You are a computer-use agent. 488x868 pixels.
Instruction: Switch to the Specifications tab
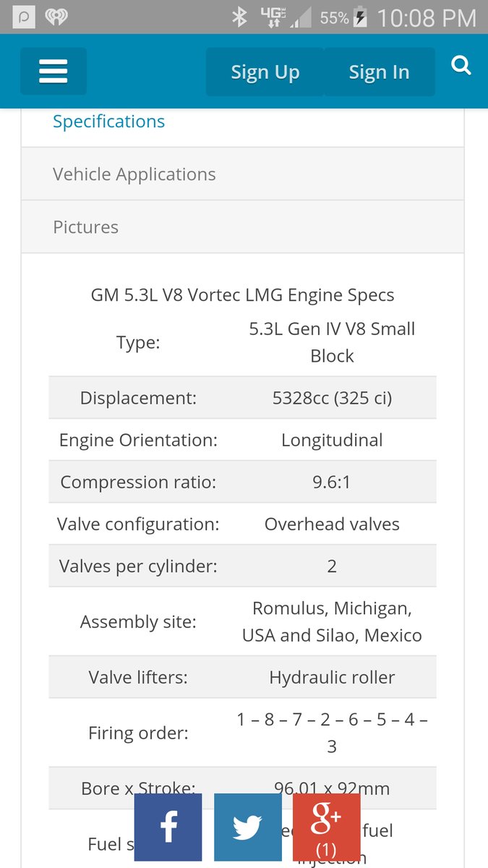pos(109,122)
